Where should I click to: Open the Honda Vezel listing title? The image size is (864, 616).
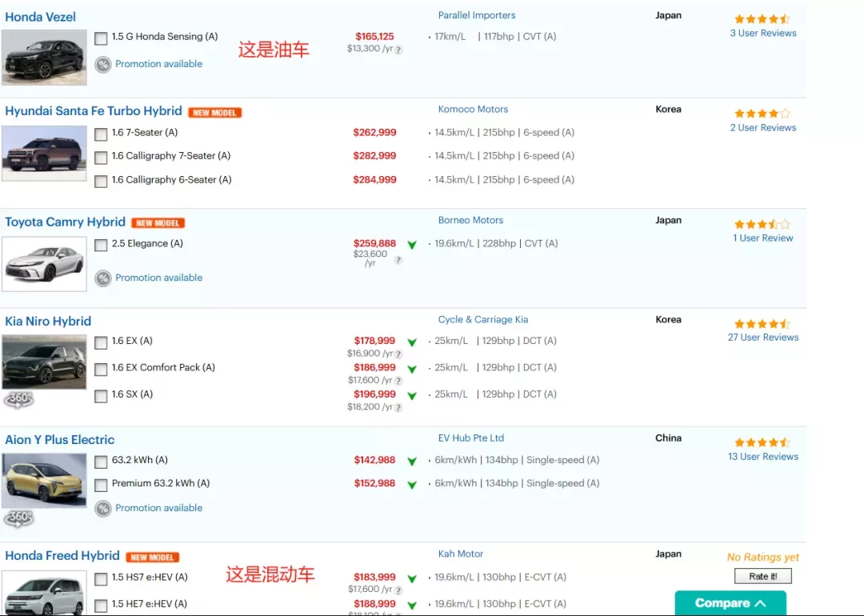click(40, 17)
